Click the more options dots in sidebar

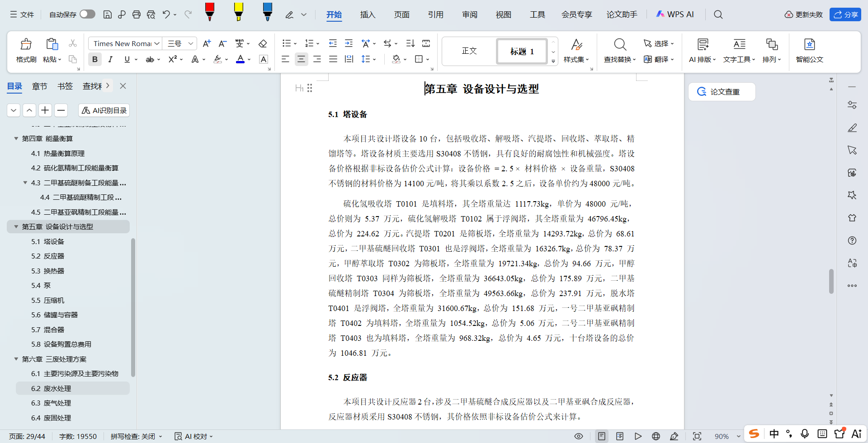(852, 286)
